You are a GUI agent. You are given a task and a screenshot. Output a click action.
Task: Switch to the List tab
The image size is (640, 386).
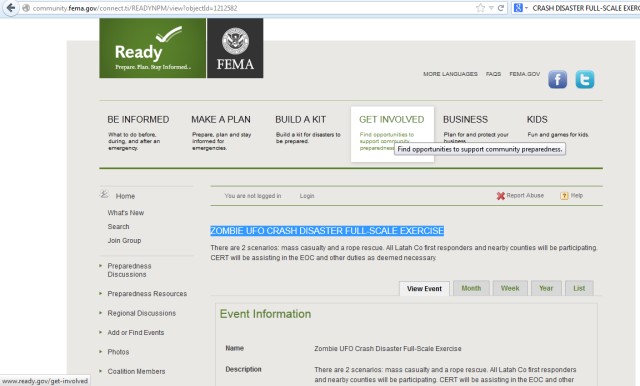(579, 288)
